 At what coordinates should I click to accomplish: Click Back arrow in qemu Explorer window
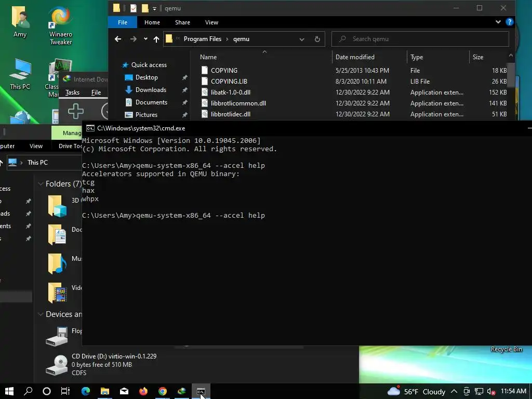(x=118, y=39)
